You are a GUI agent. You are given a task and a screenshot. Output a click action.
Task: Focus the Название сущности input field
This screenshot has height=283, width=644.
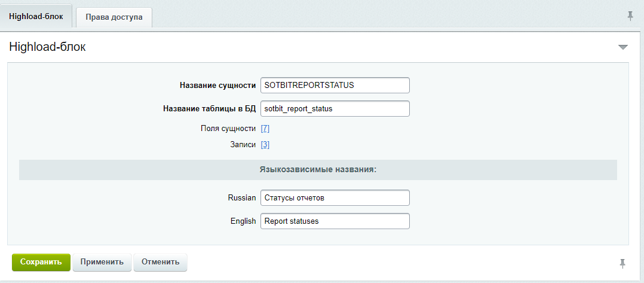tap(335, 85)
